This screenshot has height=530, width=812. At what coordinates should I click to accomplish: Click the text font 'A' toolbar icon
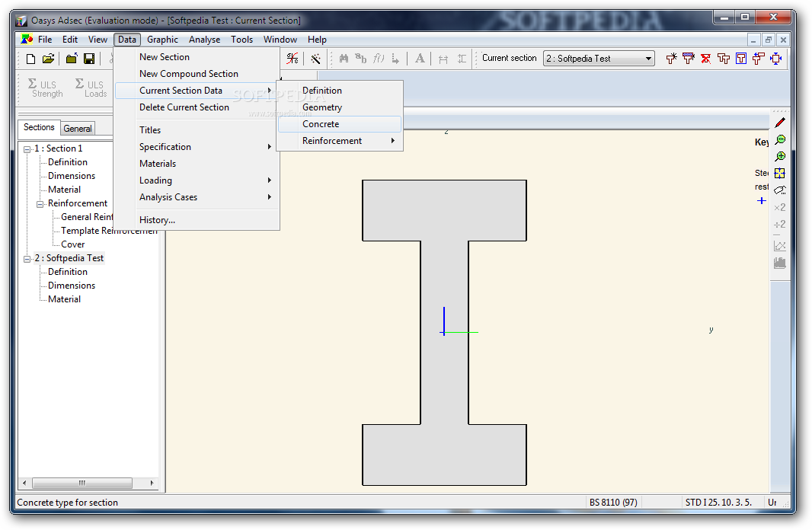(420, 59)
